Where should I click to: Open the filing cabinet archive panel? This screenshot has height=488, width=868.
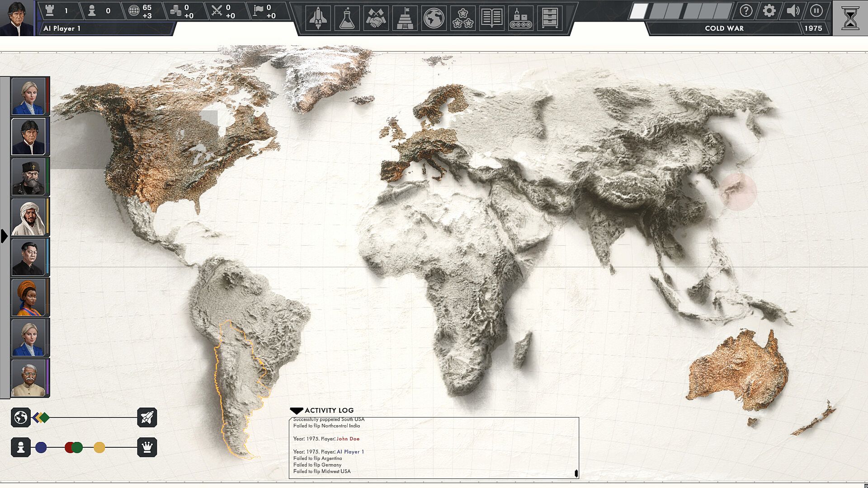point(549,18)
